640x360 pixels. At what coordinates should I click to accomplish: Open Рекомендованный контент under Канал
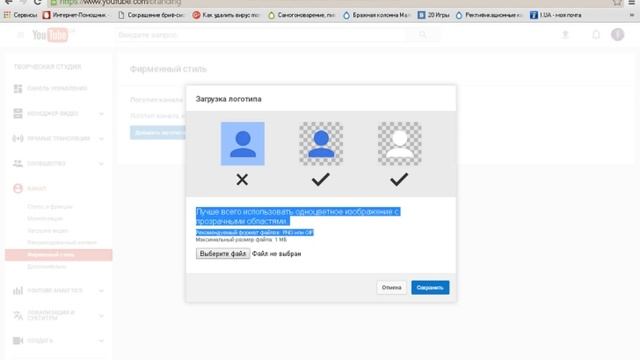click(x=62, y=242)
